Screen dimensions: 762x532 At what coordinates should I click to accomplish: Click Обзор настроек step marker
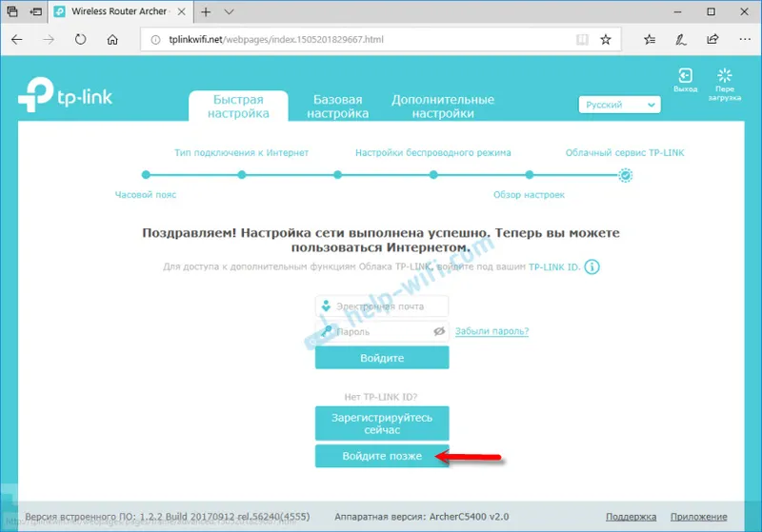click(x=530, y=175)
